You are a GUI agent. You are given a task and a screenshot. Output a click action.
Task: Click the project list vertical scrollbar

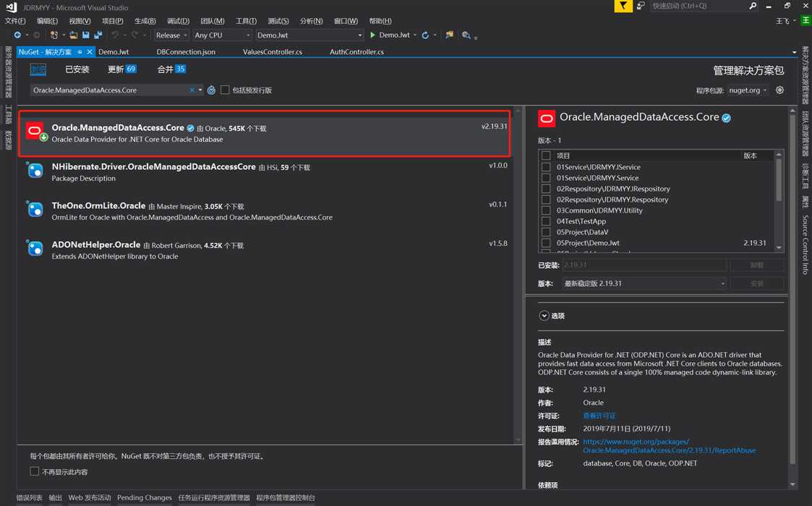(x=779, y=201)
